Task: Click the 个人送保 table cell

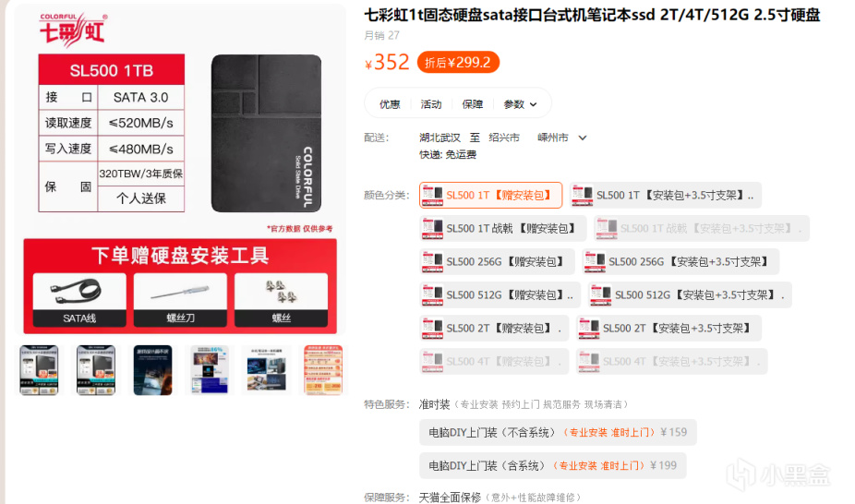Action: [x=140, y=198]
